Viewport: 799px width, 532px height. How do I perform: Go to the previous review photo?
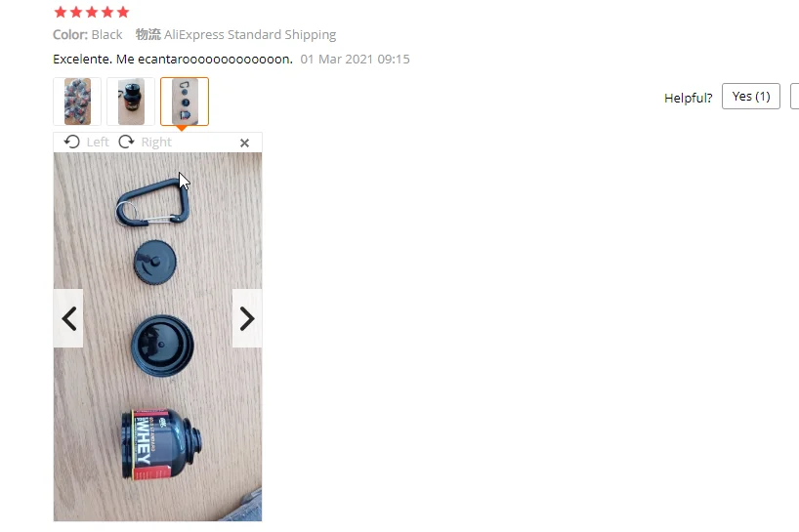tap(68, 318)
